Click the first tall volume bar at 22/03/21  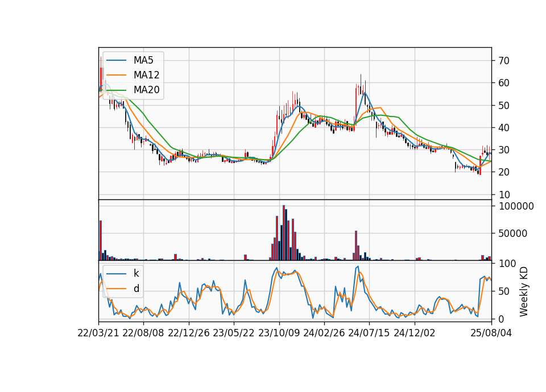[x=101, y=240]
